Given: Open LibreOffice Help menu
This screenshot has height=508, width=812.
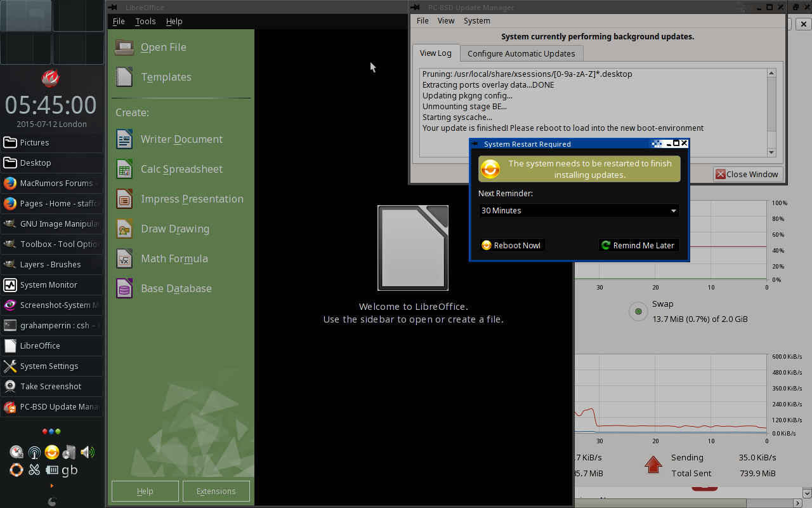Looking at the screenshot, I should coord(174,21).
